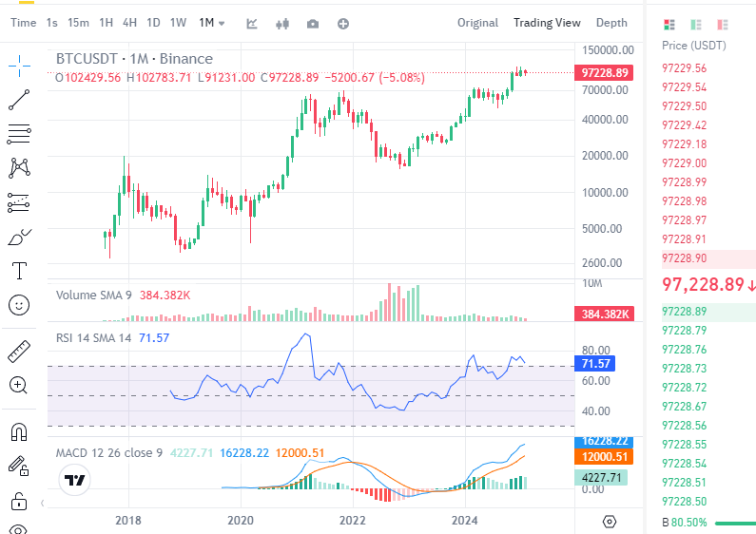Click the B 80.50% buy ratio indicator
The width and height of the screenshot is (756, 534).
[684, 523]
